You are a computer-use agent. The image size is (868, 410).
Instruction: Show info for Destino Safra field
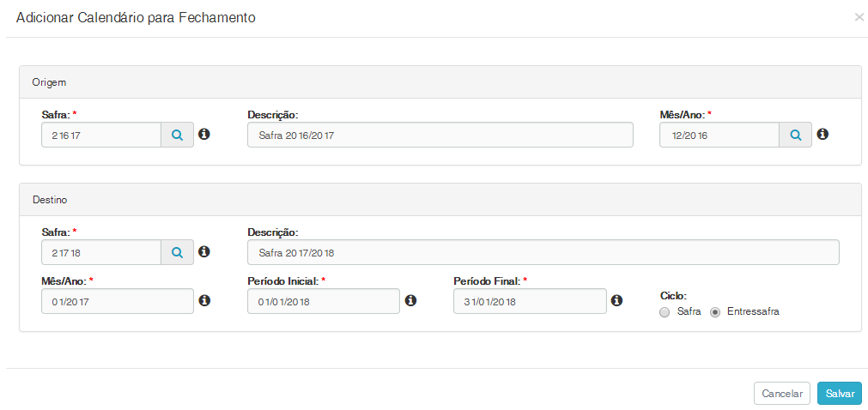(204, 252)
